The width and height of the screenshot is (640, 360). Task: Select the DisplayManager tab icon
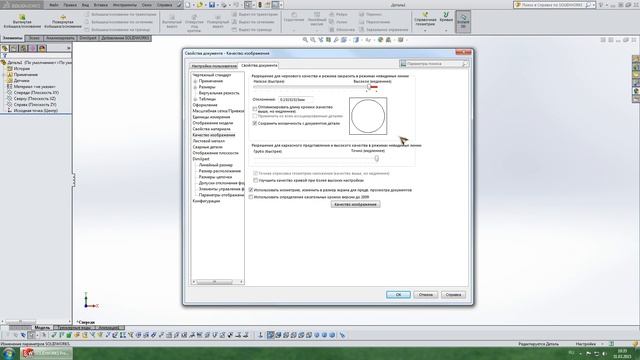[x=42, y=48]
